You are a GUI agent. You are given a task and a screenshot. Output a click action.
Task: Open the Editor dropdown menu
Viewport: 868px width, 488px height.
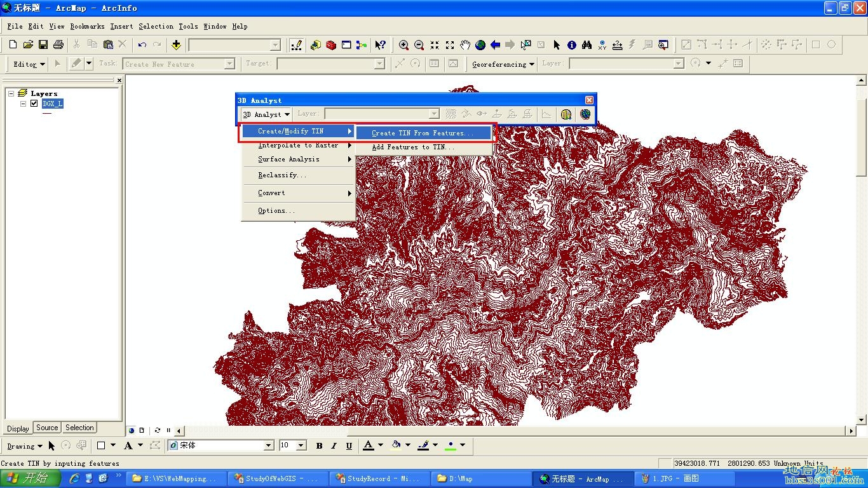click(x=29, y=64)
